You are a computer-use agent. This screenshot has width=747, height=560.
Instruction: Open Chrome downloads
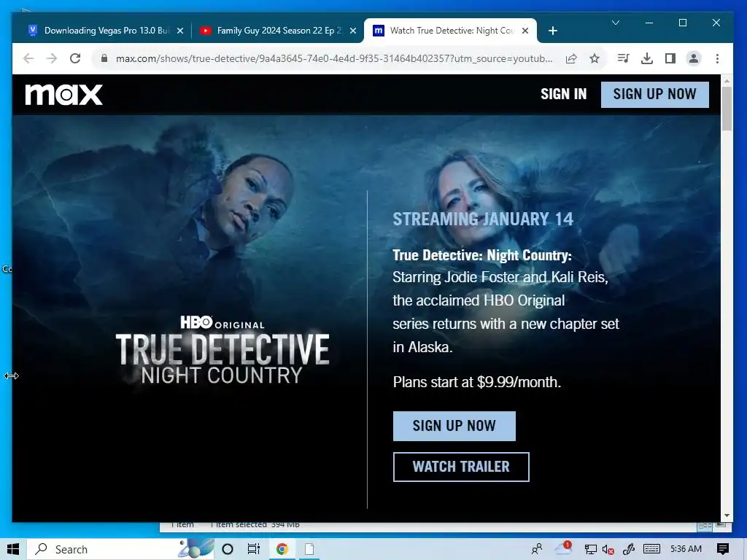click(647, 58)
